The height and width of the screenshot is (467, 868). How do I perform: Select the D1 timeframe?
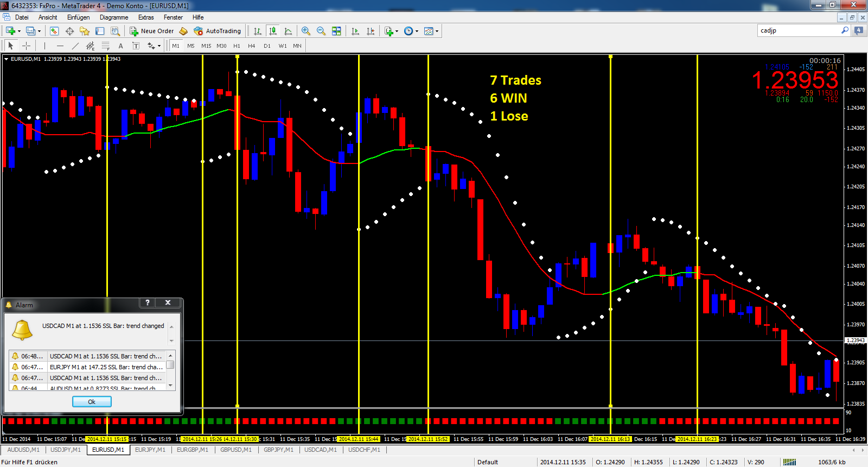pos(267,46)
